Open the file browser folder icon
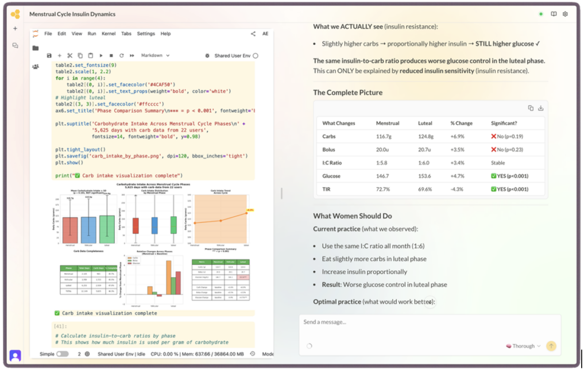The height and width of the screenshot is (373, 588). click(x=36, y=48)
